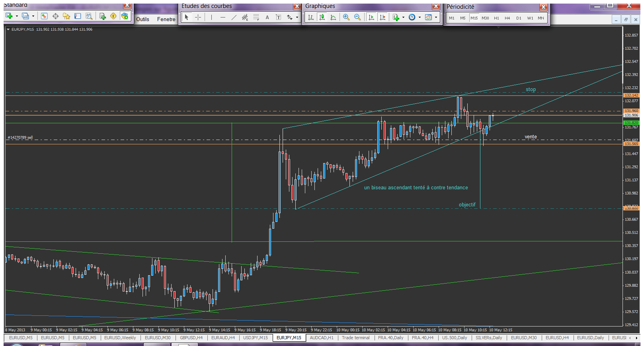
Task: Expand the arrows tool dropdown
Action: pos(297,17)
